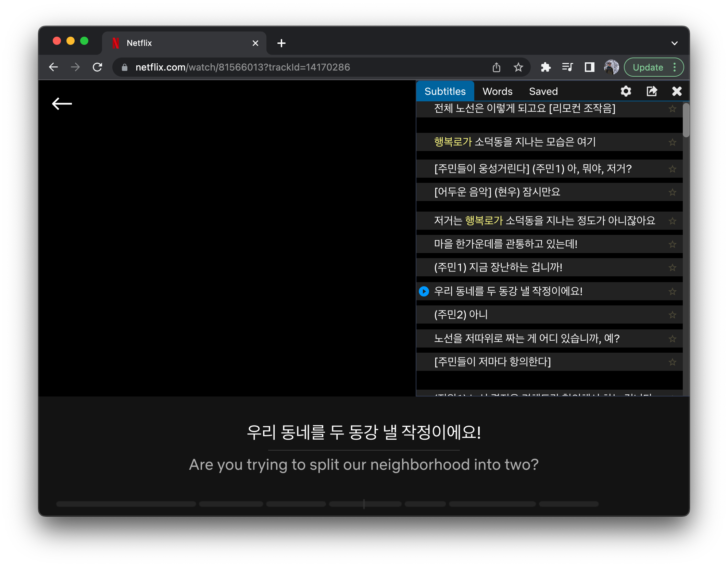Close the subtitle side panel
Image resolution: width=728 pixels, height=567 pixels.
[x=677, y=91]
